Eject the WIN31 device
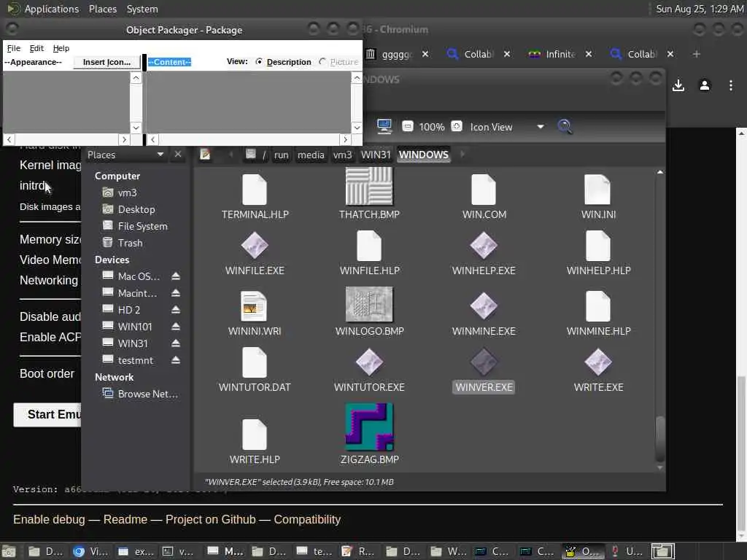The height and width of the screenshot is (560, 747). (176, 343)
